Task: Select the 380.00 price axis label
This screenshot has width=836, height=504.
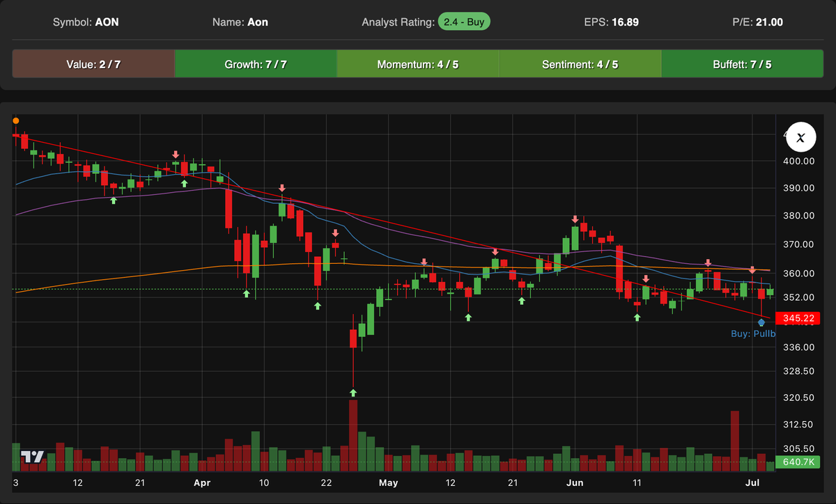Action: [x=799, y=216]
